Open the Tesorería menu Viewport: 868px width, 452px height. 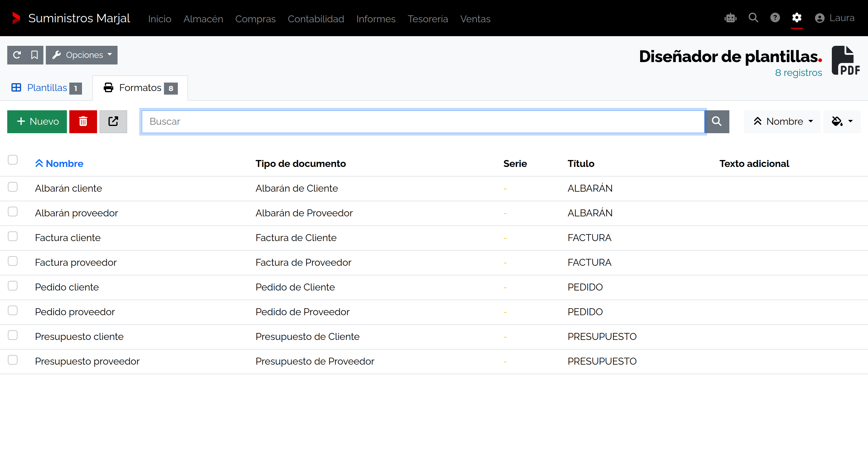tap(428, 19)
